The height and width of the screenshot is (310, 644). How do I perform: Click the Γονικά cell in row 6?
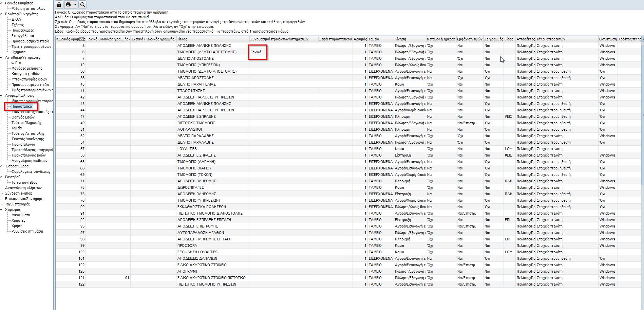point(256,52)
